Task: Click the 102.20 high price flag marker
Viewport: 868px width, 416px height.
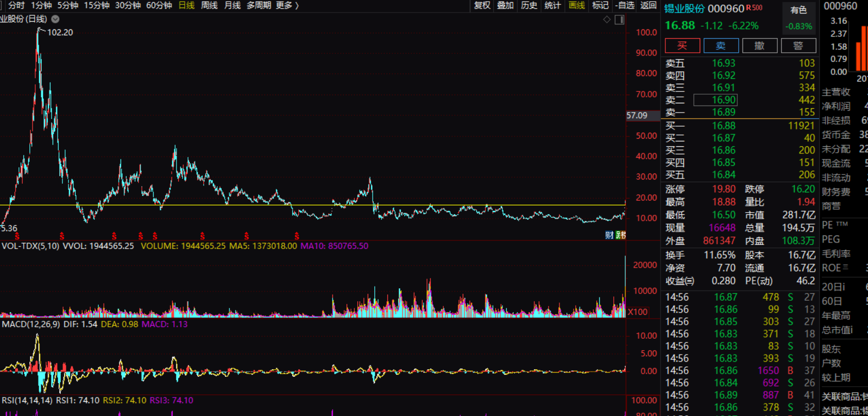Action: pos(60,32)
